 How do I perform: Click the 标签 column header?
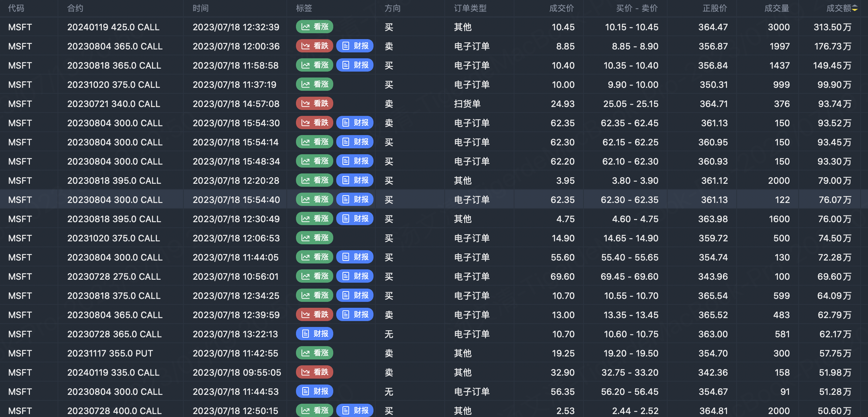tap(304, 8)
